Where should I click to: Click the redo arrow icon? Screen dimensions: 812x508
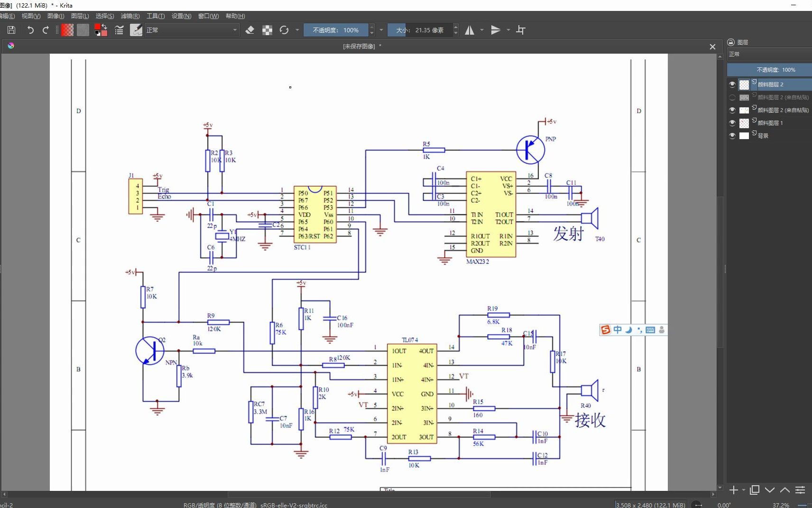click(x=46, y=30)
